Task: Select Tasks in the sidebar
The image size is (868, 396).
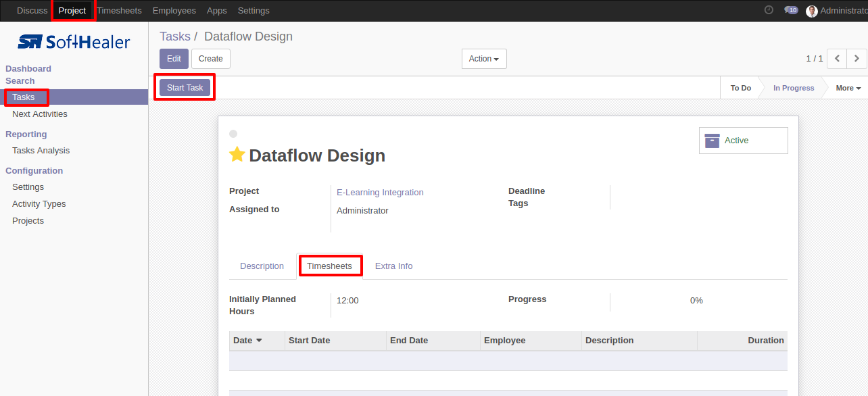Action: 74,97
